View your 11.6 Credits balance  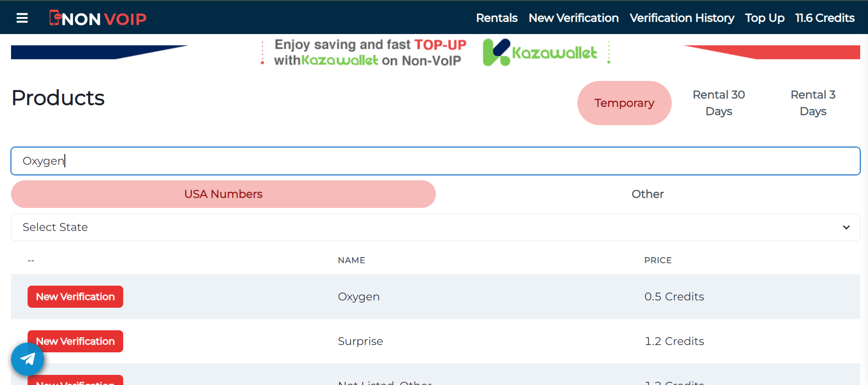click(825, 18)
